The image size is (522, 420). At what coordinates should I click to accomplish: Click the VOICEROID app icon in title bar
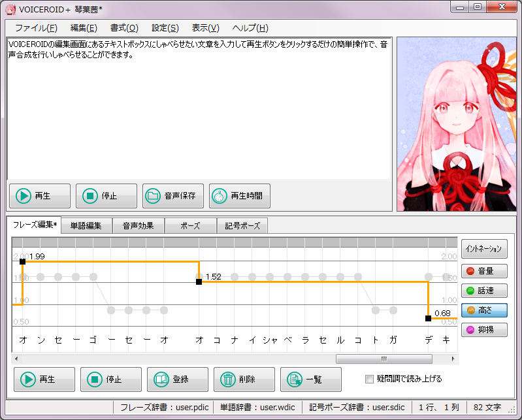[x=10, y=9]
